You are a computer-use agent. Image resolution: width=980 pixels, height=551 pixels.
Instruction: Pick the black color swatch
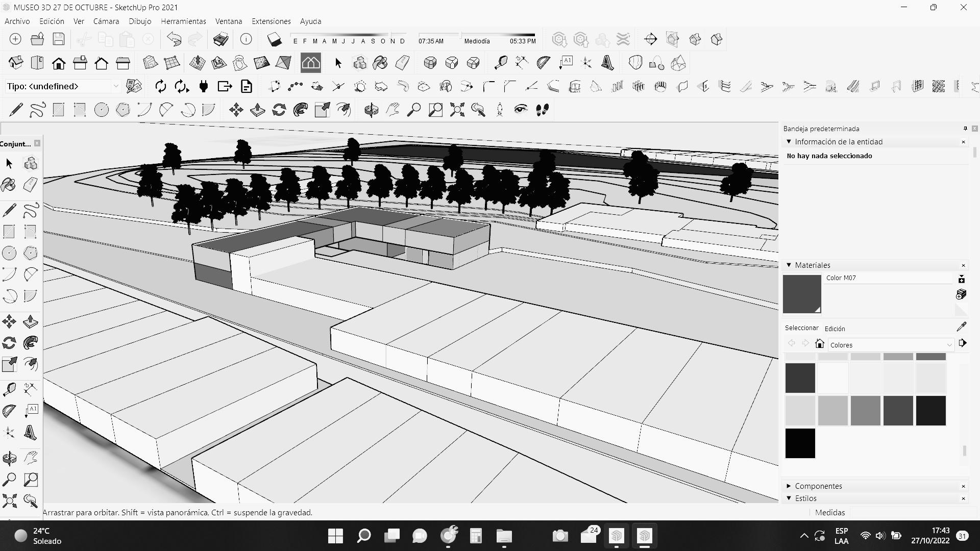pos(800,443)
